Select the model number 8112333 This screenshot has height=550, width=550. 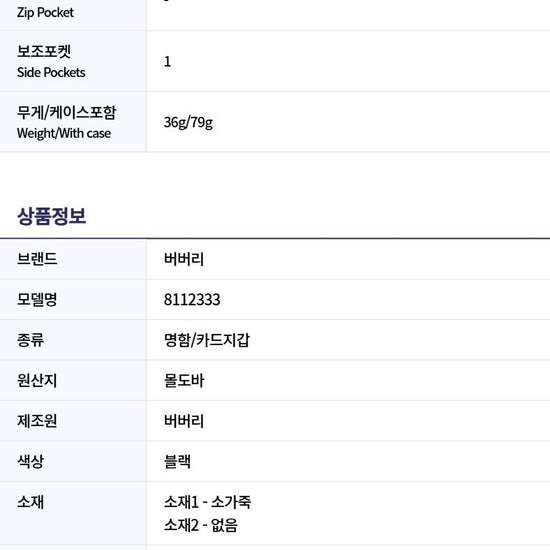[x=192, y=300]
